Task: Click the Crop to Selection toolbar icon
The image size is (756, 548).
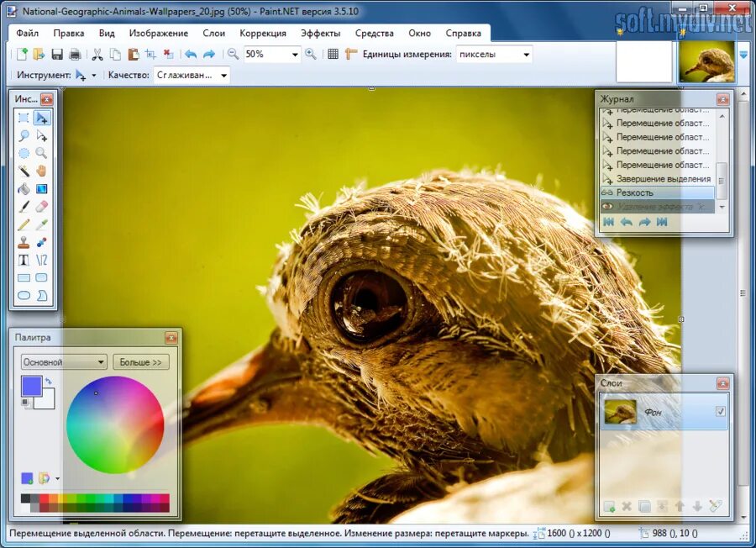Action: click(150, 54)
